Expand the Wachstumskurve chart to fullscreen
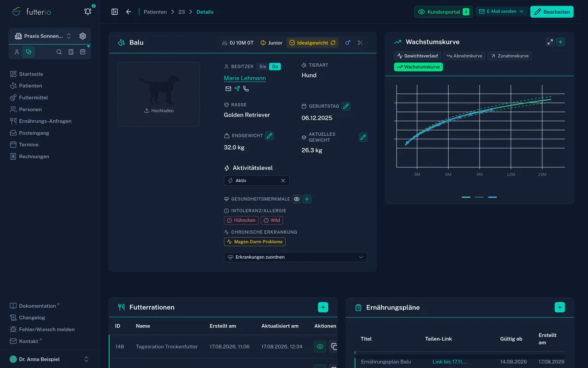Viewport: 588px width, 368px height. [550, 42]
